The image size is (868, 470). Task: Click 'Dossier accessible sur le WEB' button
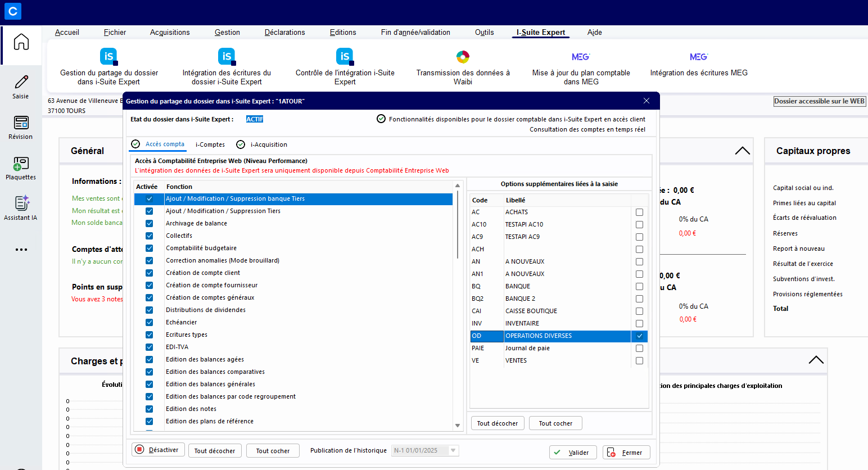coord(820,101)
